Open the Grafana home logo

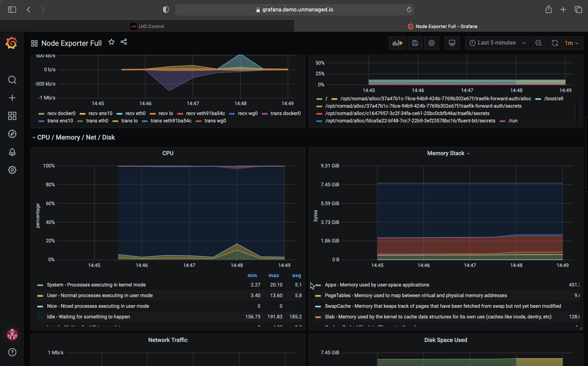pyautogui.click(x=11, y=43)
